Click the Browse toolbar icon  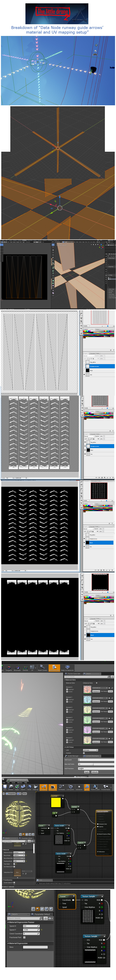11,787
